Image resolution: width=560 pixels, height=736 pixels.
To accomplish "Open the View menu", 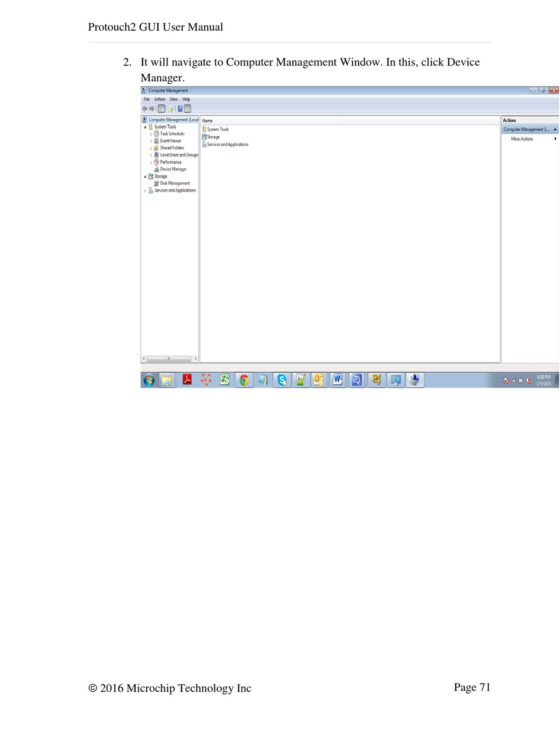I will point(173,99).
